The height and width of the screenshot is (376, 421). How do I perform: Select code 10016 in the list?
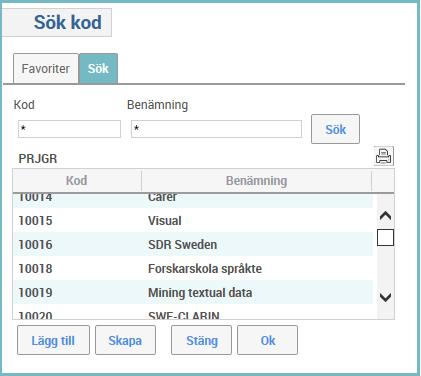tap(35, 245)
